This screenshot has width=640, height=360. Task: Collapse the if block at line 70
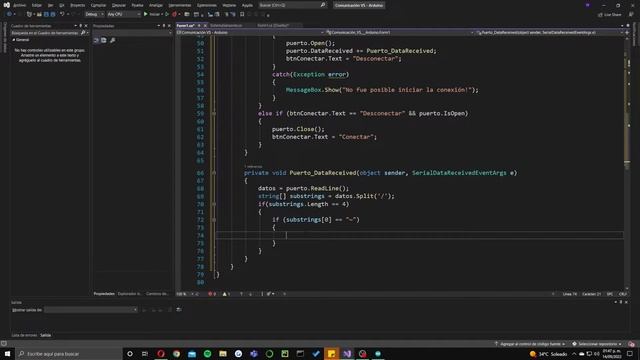[213, 204]
